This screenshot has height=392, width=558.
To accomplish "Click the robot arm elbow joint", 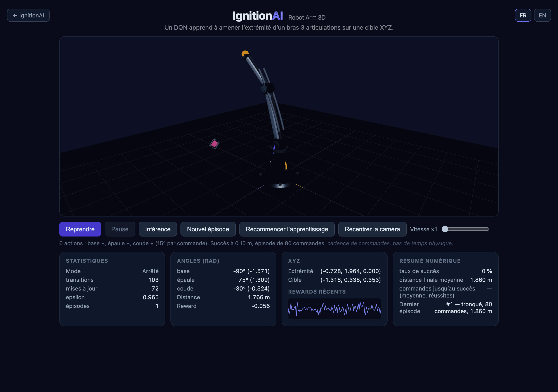I will tap(268, 88).
